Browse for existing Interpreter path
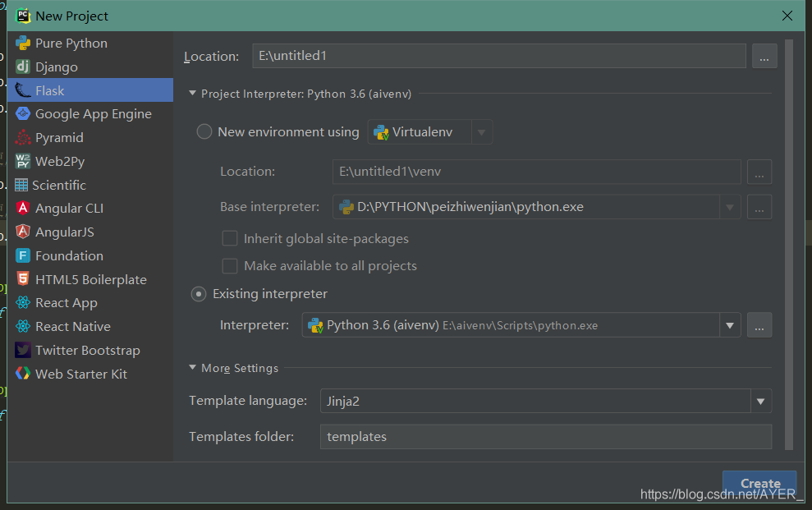Viewport: 812px width, 510px height. coord(759,325)
